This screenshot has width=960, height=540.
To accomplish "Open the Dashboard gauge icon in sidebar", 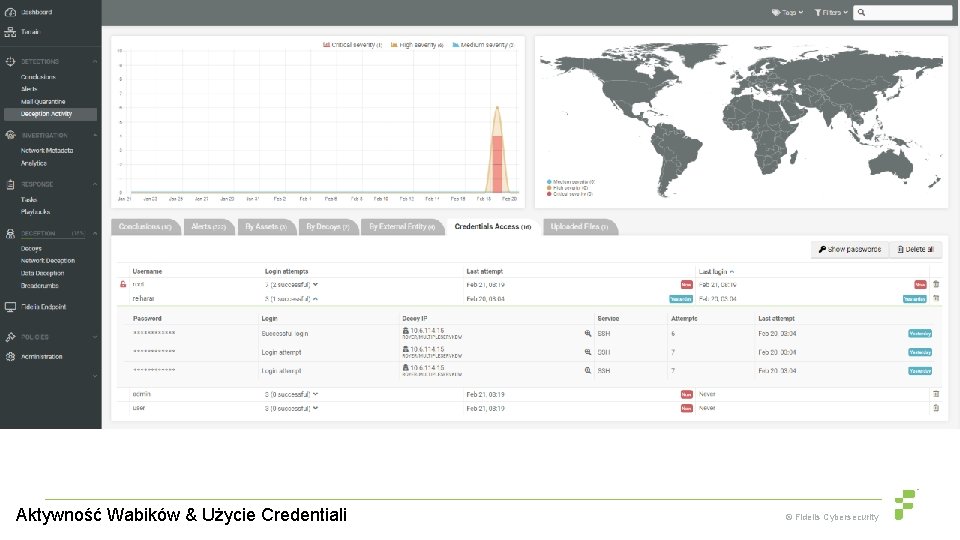I will click(10, 12).
